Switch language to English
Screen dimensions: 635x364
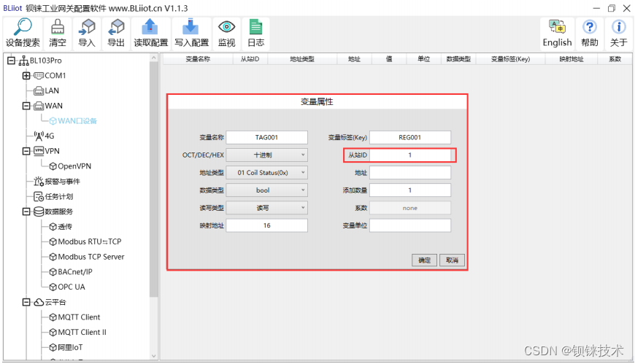coord(557,34)
